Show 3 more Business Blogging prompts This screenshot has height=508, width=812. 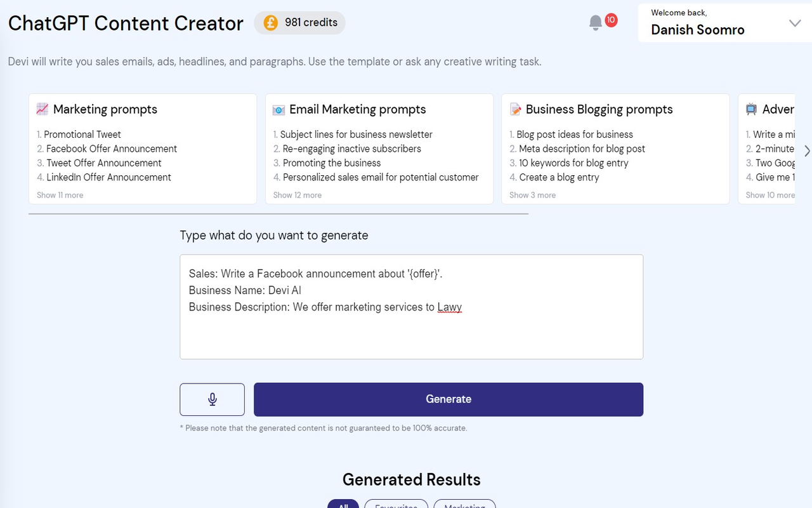(x=532, y=195)
